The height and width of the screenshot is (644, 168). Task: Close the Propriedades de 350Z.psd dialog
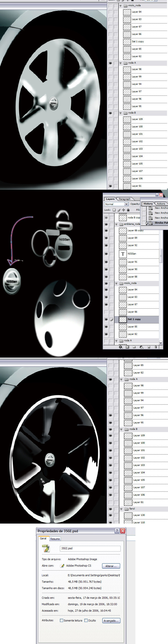(x=123, y=531)
